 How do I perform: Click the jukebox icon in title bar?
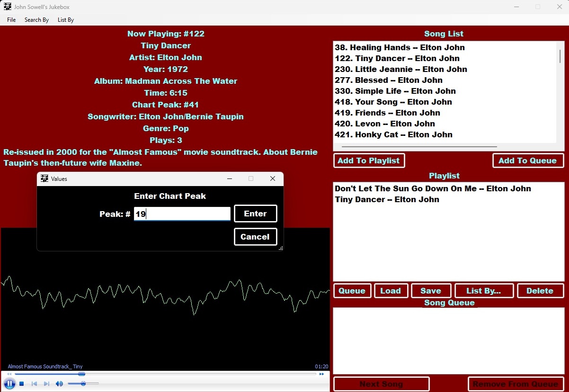pos(8,7)
